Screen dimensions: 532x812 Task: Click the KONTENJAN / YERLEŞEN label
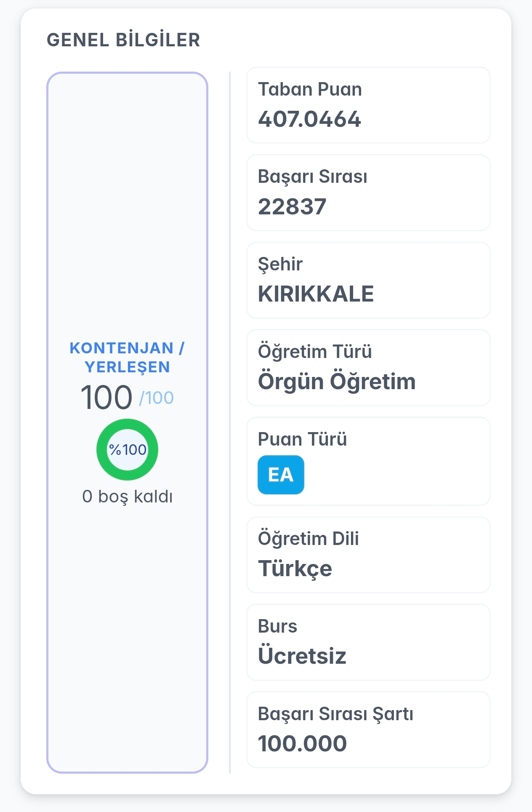(127, 358)
